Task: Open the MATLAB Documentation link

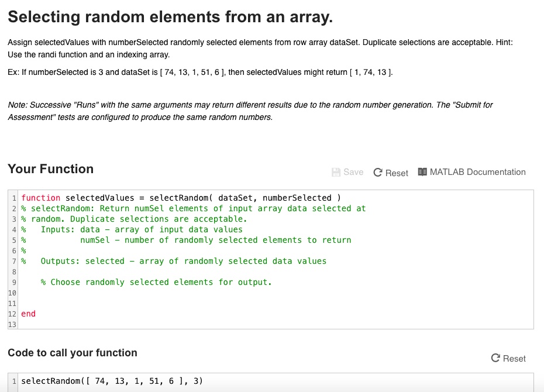Action: (477, 172)
